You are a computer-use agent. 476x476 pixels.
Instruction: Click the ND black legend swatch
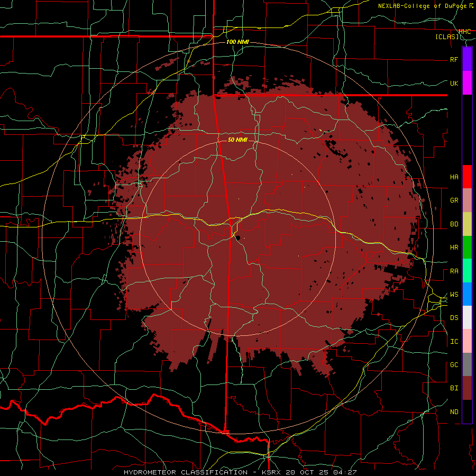467,411
